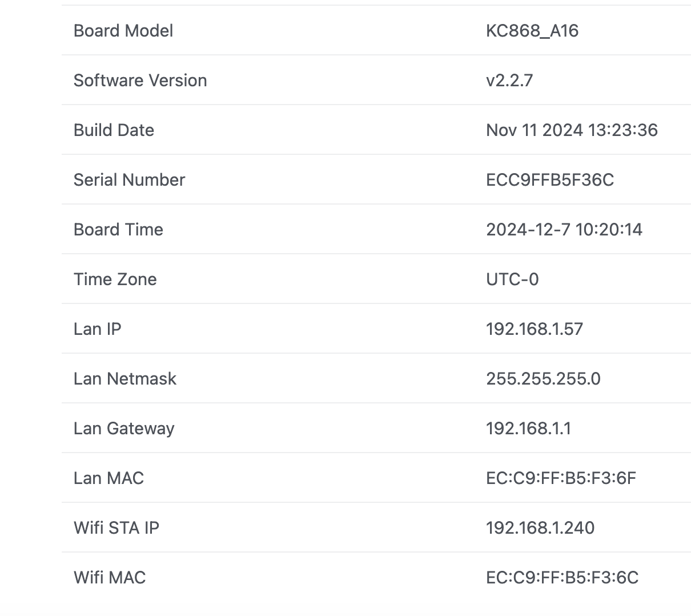The width and height of the screenshot is (691, 616).
Task: Select serial number ECC9FFB5F36C
Action: click(x=549, y=180)
